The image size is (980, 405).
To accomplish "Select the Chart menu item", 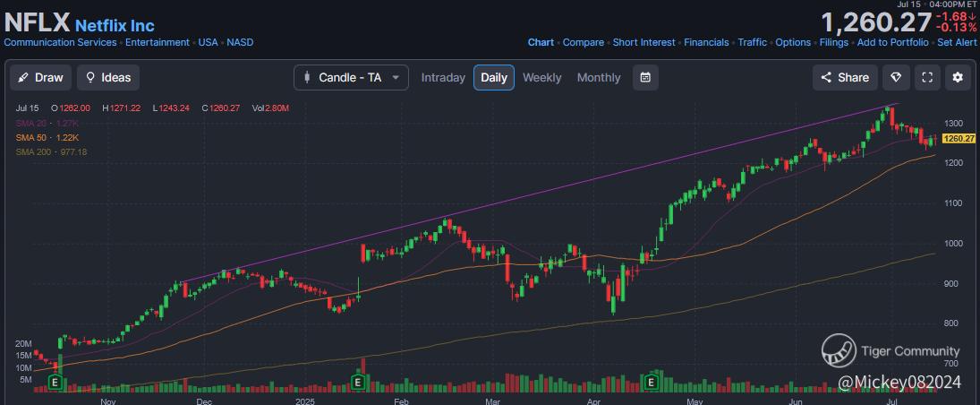I will click(541, 43).
